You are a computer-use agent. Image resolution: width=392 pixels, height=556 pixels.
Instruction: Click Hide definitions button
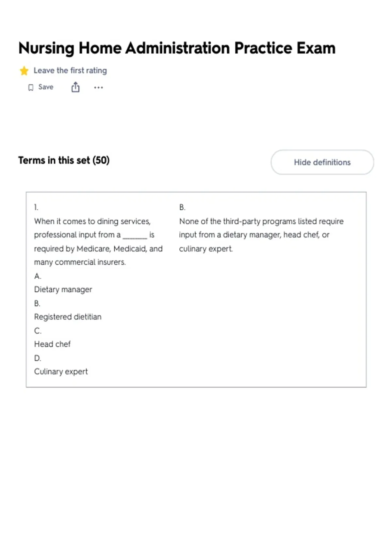tap(322, 162)
